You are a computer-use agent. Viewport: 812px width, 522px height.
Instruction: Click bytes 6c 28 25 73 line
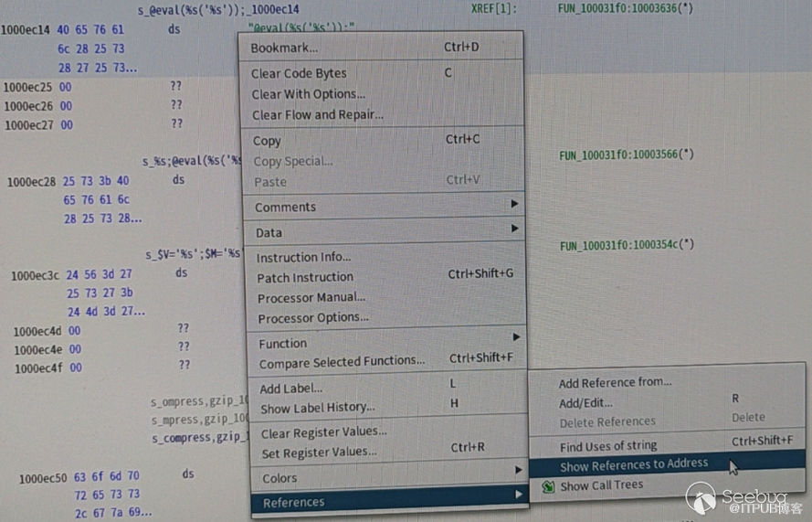pyautogui.click(x=91, y=48)
